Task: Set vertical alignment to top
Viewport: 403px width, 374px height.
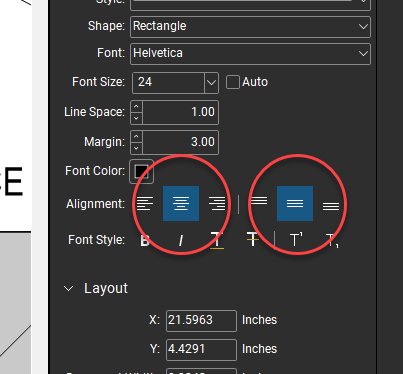Action: pyautogui.click(x=259, y=201)
